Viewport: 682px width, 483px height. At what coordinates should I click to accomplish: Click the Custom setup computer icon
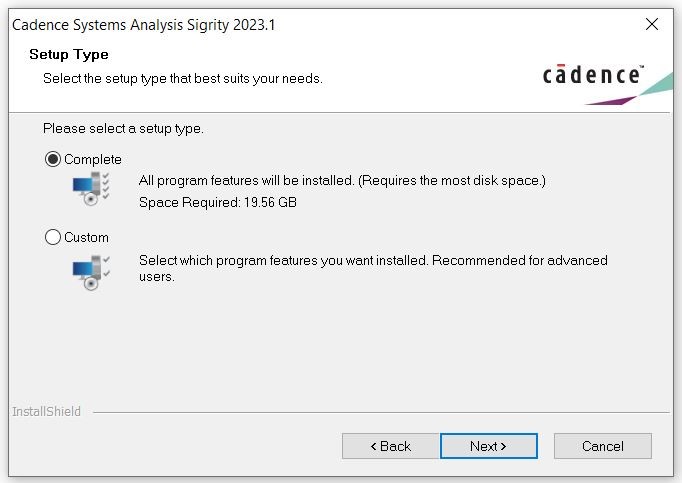pyautogui.click(x=91, y=272)
